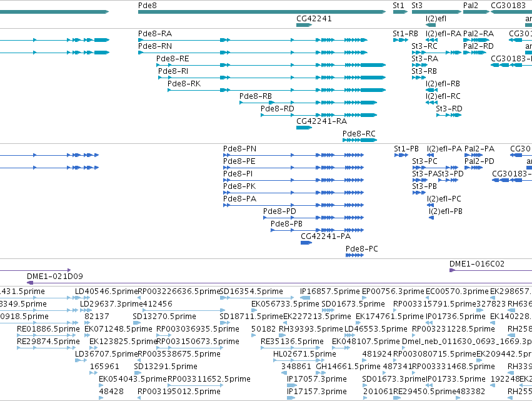This screenshot has width=532, height=401.
Task: Click the RH39393.5prime EST label
Action: (311, 329)
